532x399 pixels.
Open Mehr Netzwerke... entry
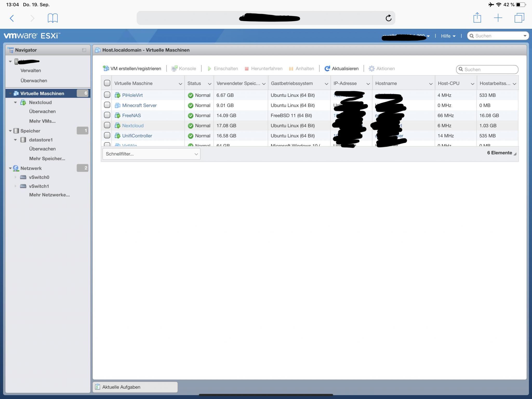[49, 195]
